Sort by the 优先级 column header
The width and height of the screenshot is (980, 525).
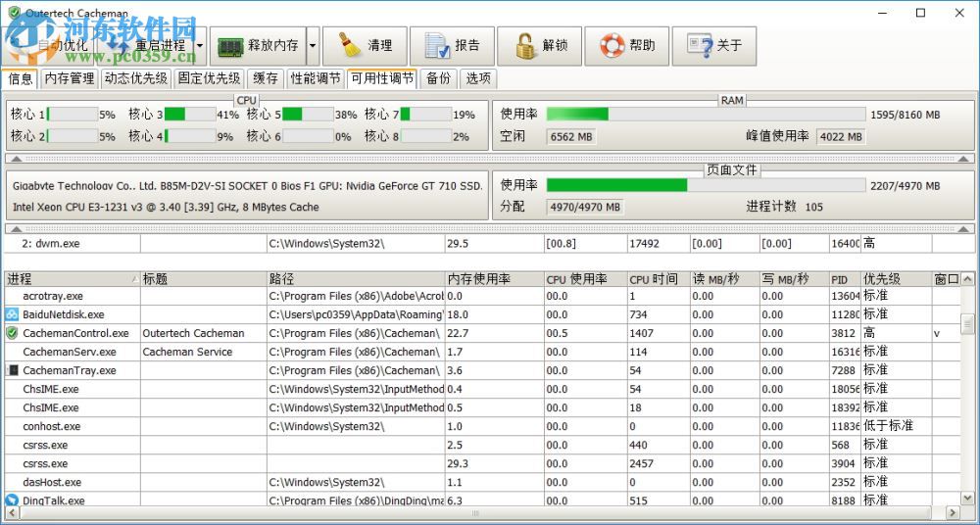pyautogui.click(x=897, y=279)
